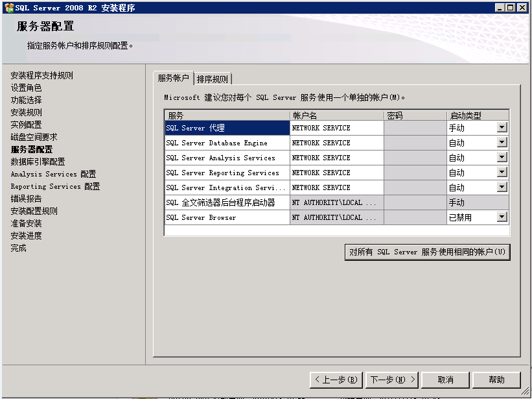Expand startup type for Reporting Services row
Viewport: 532px width, 399px height.
pos(502,173)
